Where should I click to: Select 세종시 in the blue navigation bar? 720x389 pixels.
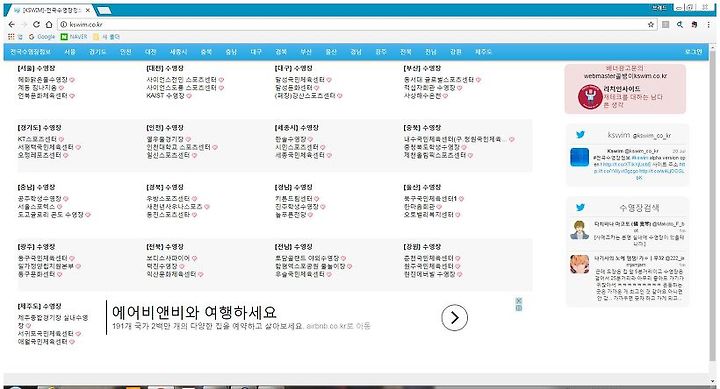pyautogui.click(x=178, y=52)
